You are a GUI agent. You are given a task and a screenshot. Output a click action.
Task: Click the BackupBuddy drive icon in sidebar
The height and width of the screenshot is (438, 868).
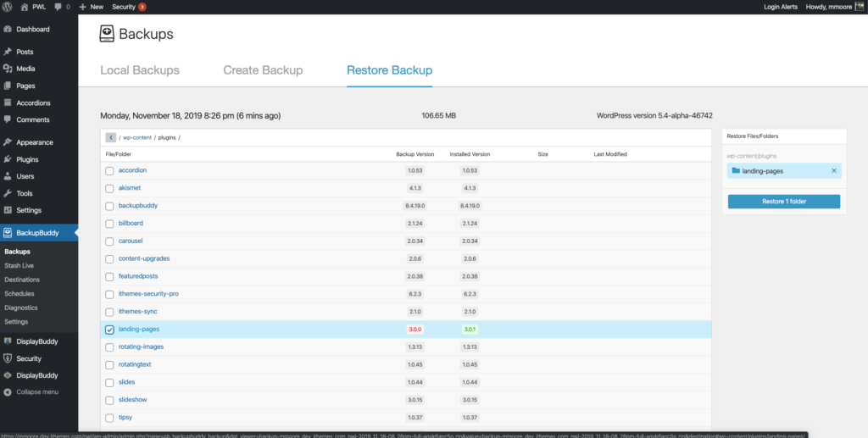click(7, 233)
